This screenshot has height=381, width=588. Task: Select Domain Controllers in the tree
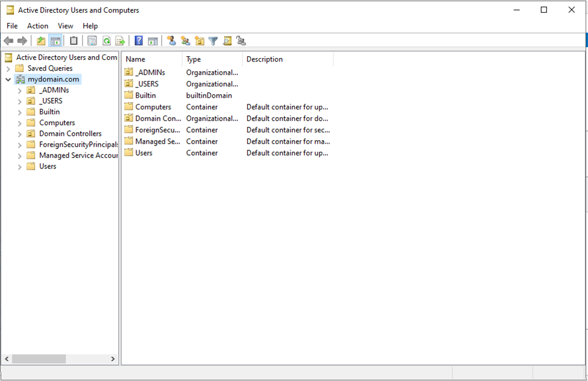[x=70, y=133]
